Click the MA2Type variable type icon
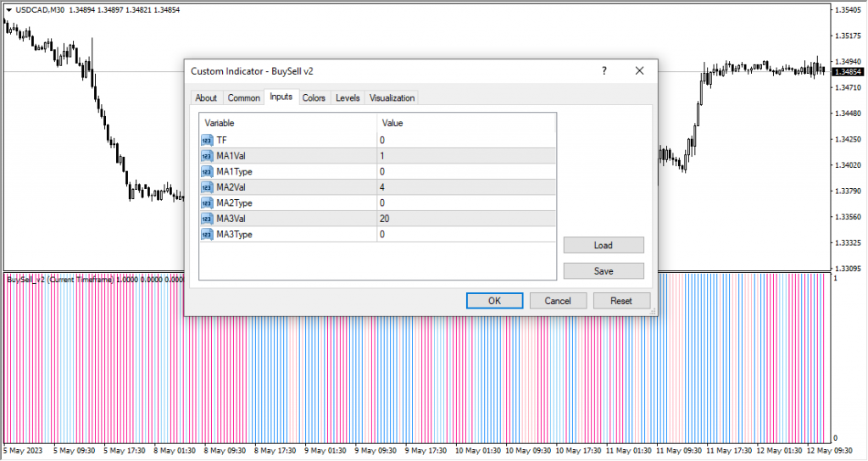868x461 pixels. [208, 203]
